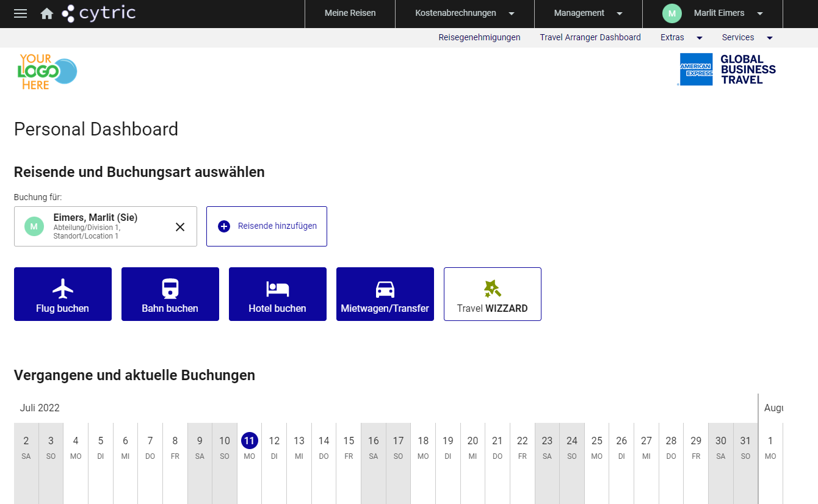The image size is (818, 504).
Task: Open Travel Arranger Dashboard
Action: click(590, 37)
